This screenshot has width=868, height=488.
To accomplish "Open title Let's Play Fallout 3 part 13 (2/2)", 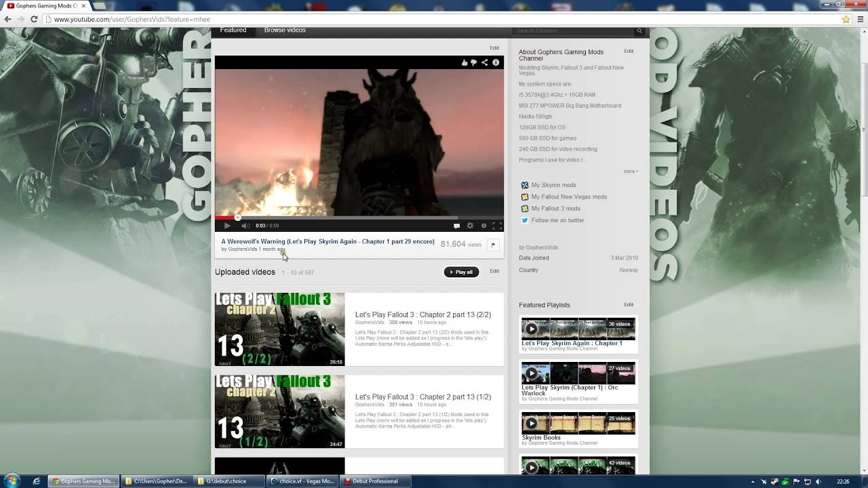I will coord(423,314).
